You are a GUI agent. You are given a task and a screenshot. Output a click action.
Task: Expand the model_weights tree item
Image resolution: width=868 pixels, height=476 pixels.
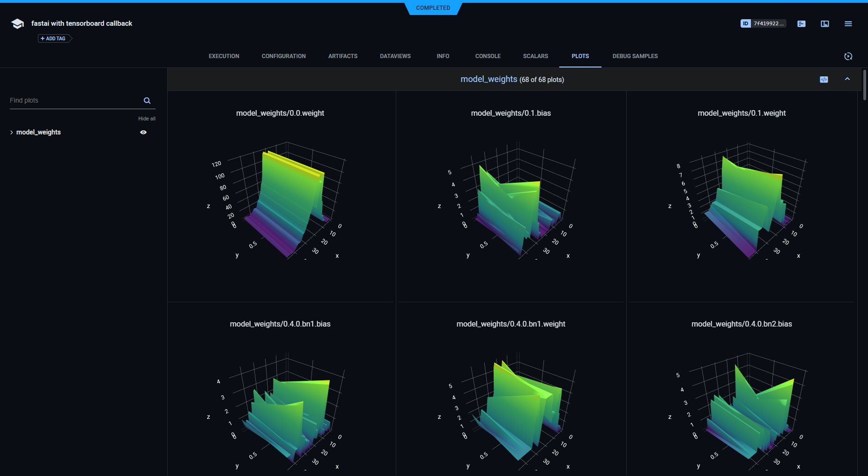[12, 133]
